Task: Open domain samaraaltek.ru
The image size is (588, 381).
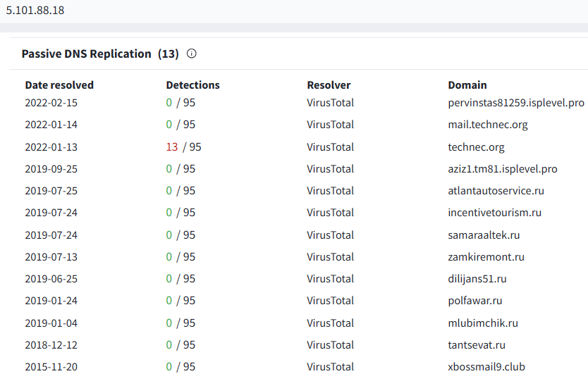Action: [x=484, y=235]
